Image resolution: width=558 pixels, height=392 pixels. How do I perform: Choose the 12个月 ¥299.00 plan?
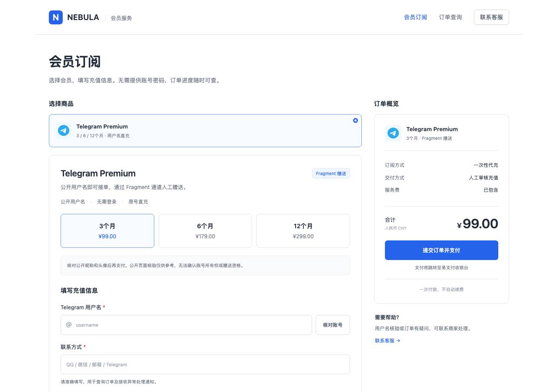pos(303,231)
